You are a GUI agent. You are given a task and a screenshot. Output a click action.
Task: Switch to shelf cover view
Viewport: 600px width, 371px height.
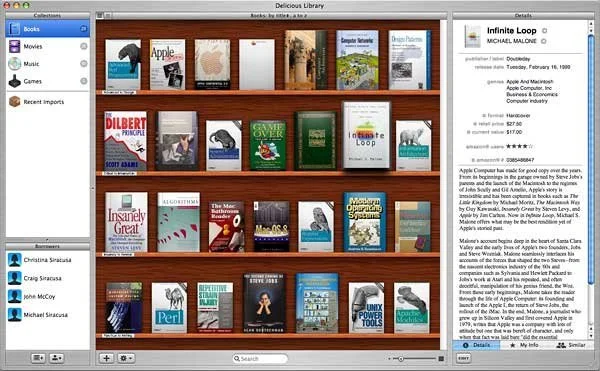tap(100, 15)
